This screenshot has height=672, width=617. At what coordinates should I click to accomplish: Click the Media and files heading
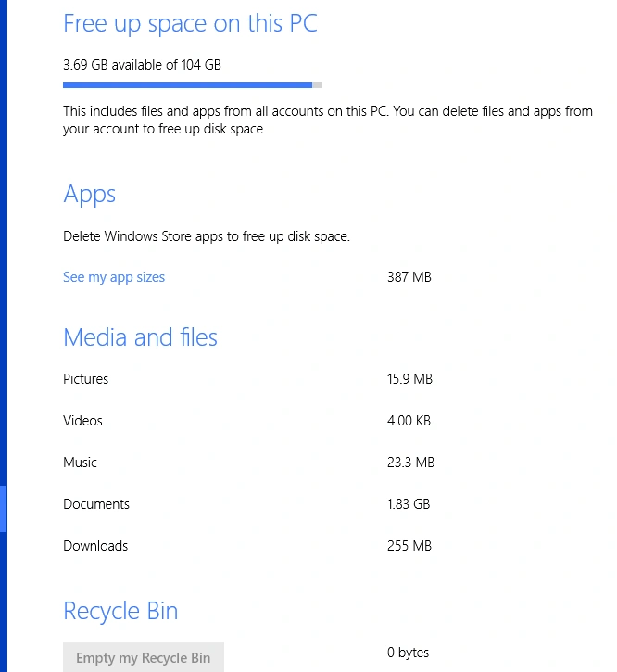[141, 336]
